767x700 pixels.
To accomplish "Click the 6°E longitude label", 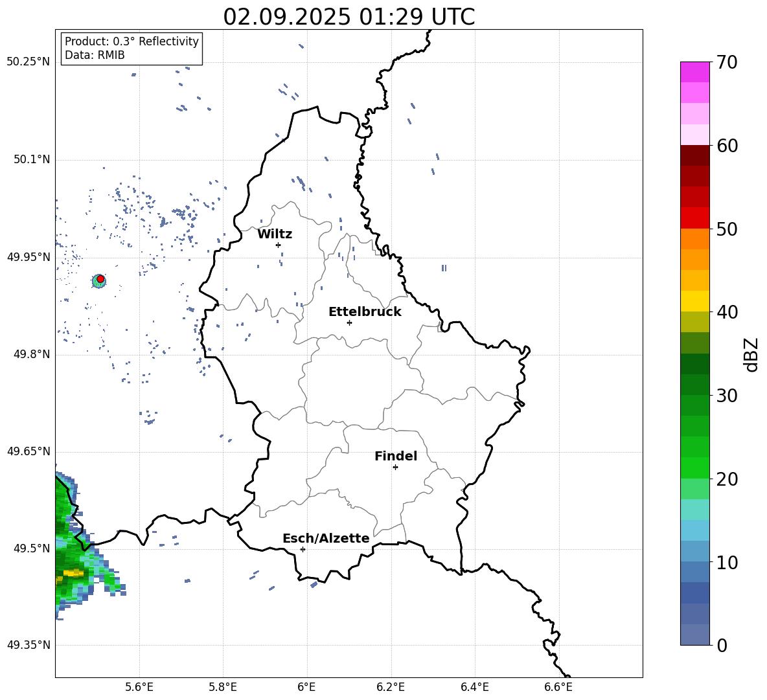I will pos(306,687).
